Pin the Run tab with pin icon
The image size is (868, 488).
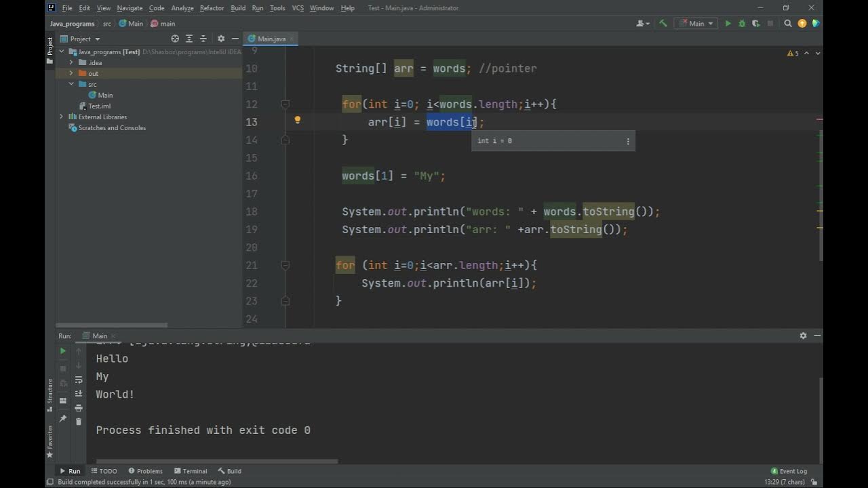click(x=63, y=419)
